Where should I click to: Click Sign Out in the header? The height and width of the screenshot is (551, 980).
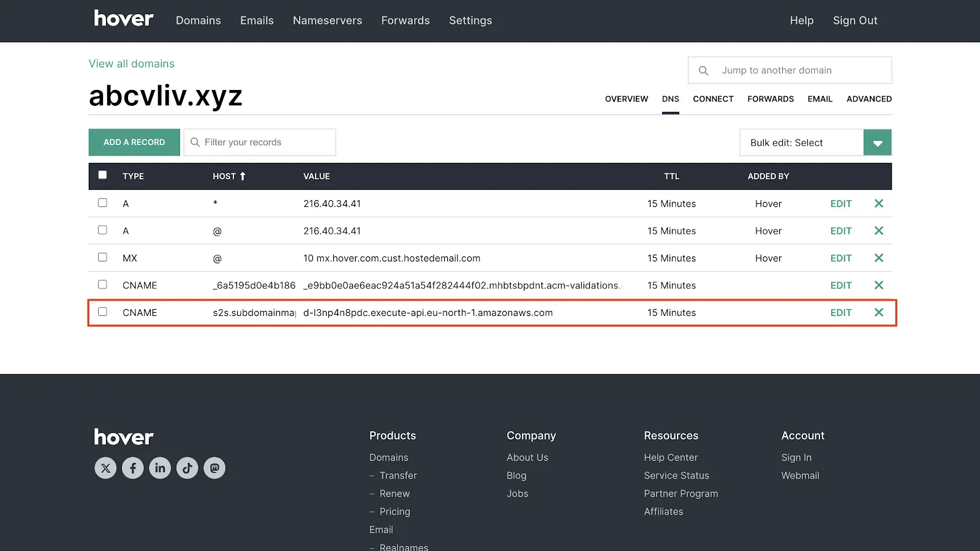click(x=855, y=21)
